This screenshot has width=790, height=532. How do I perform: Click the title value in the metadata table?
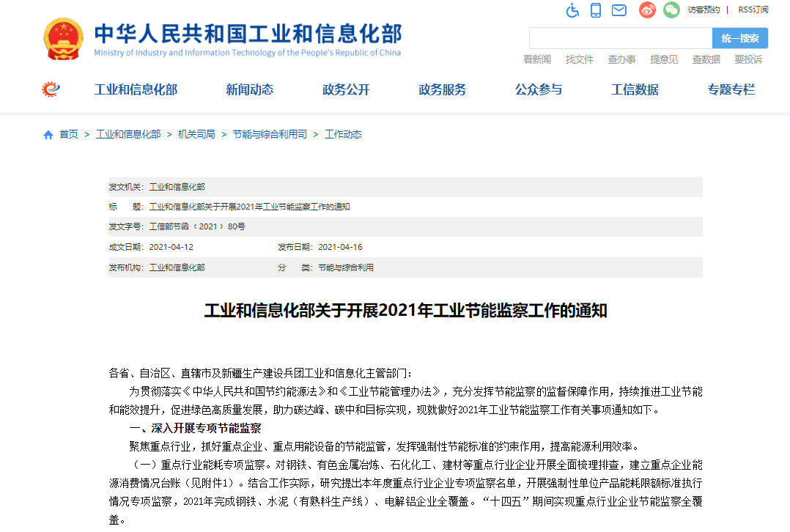coord(249,207)
